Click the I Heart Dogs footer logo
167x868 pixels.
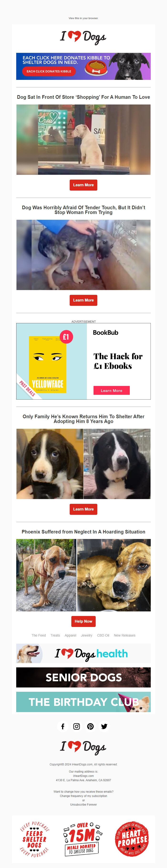tap(83, 747)
